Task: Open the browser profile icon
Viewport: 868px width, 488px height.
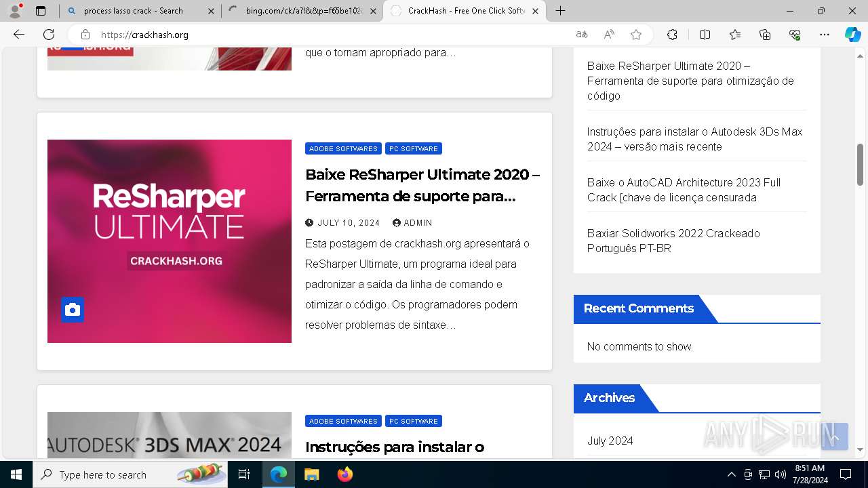Action: pos(15,11)
